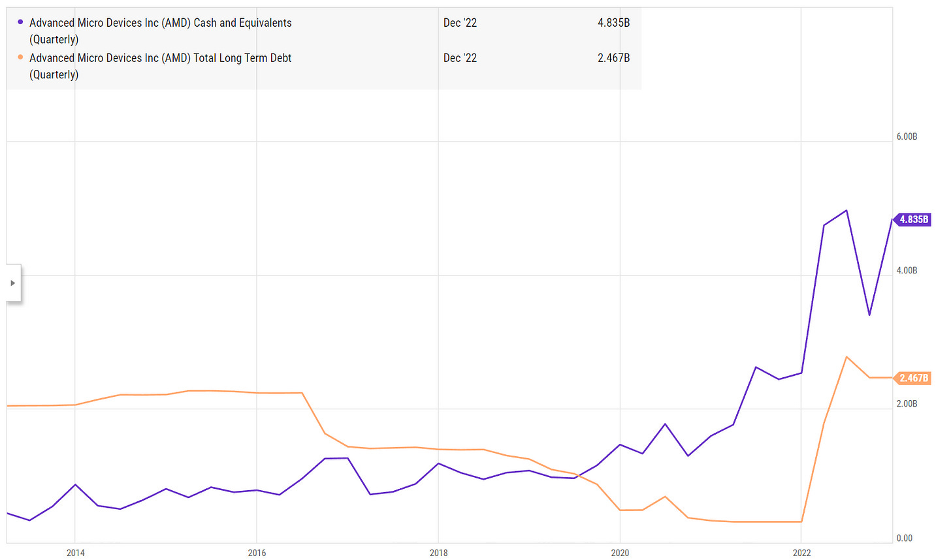Viewport: 951px width, 560px height.
Task: Click the 4.835B value in the legend
Action: click(x=613, y=23)
